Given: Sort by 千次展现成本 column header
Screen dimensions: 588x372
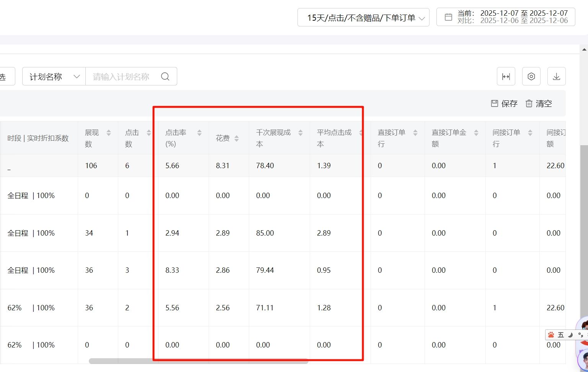Looking at the screenshot, I should tap(301, 133).
